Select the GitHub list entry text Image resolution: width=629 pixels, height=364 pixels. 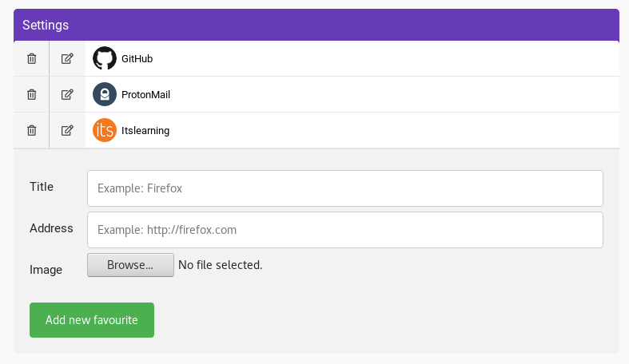pyautogui.click(x=137, y=59)
